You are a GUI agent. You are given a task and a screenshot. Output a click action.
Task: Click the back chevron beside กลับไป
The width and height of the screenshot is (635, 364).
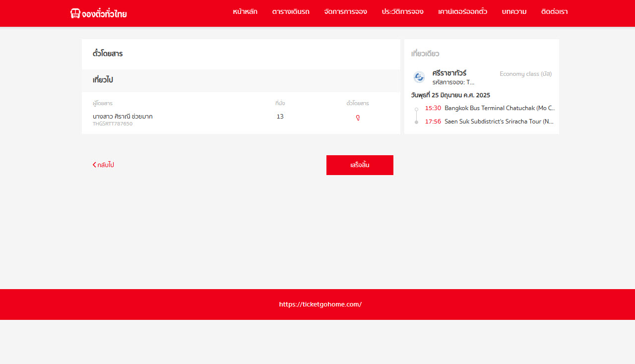[x=94, y=165]
